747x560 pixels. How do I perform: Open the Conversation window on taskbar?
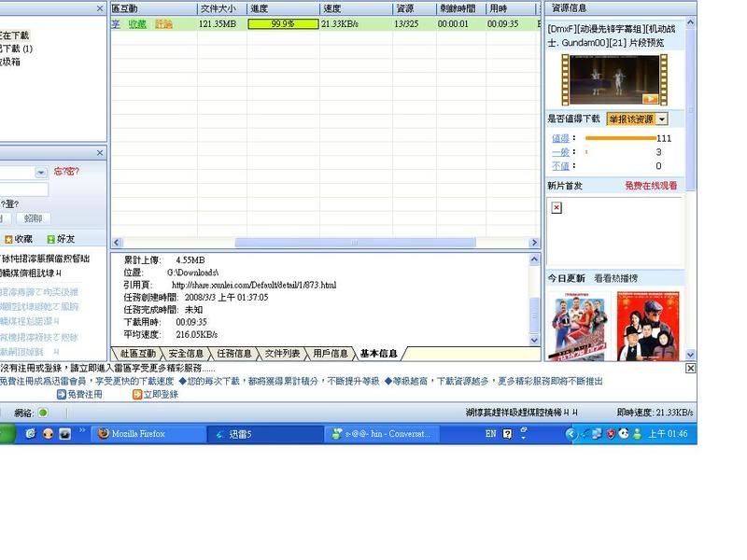(382, 434)
